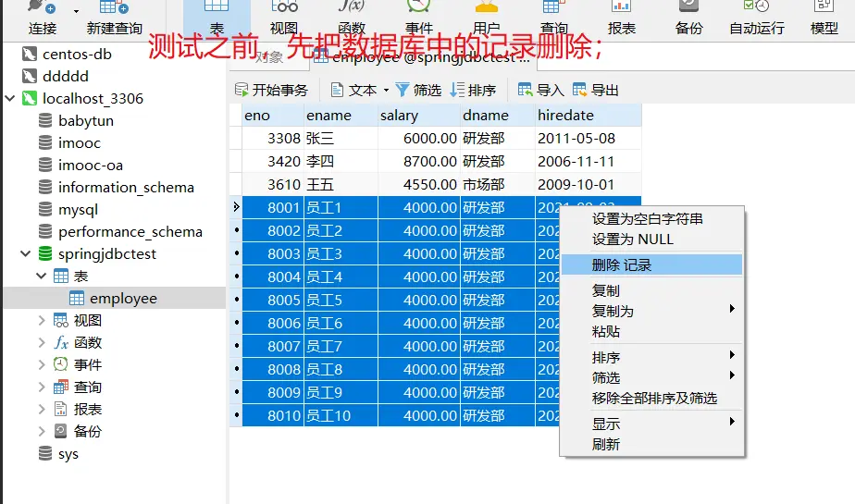Click the 导出 (Export) button
The image size is (855, 504).
[596, 90]
